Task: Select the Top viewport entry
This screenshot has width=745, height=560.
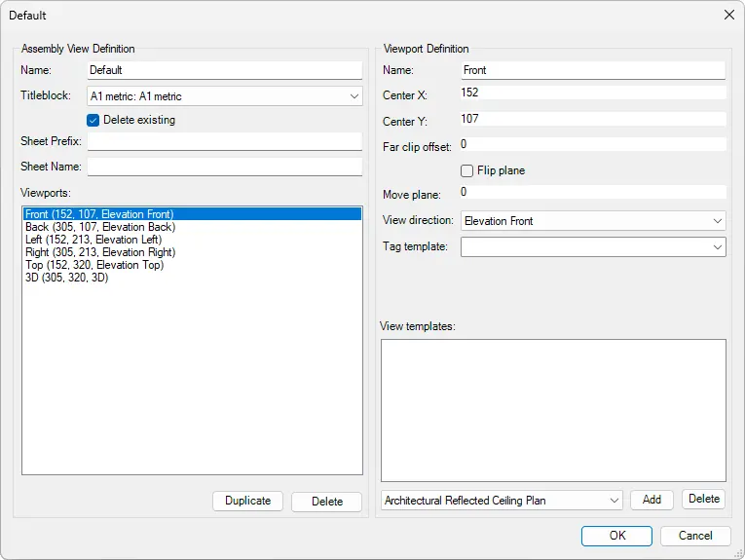Action: coord(94,265)
